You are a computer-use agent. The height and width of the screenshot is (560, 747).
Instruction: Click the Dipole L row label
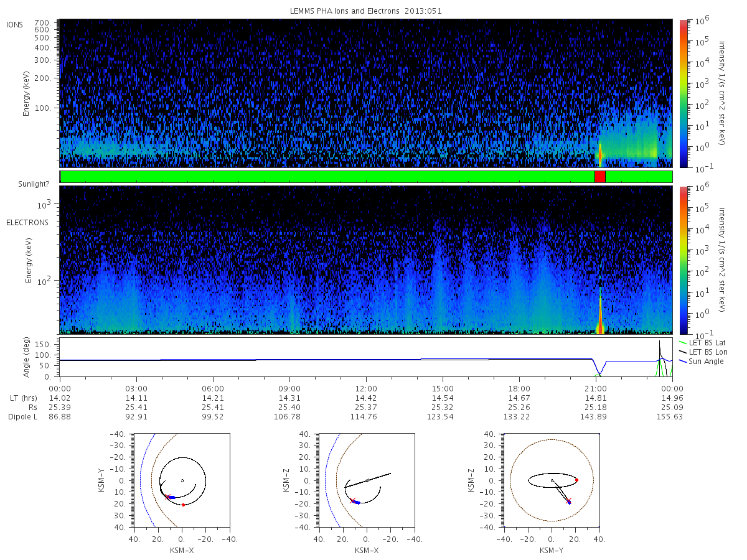(22, 416)
